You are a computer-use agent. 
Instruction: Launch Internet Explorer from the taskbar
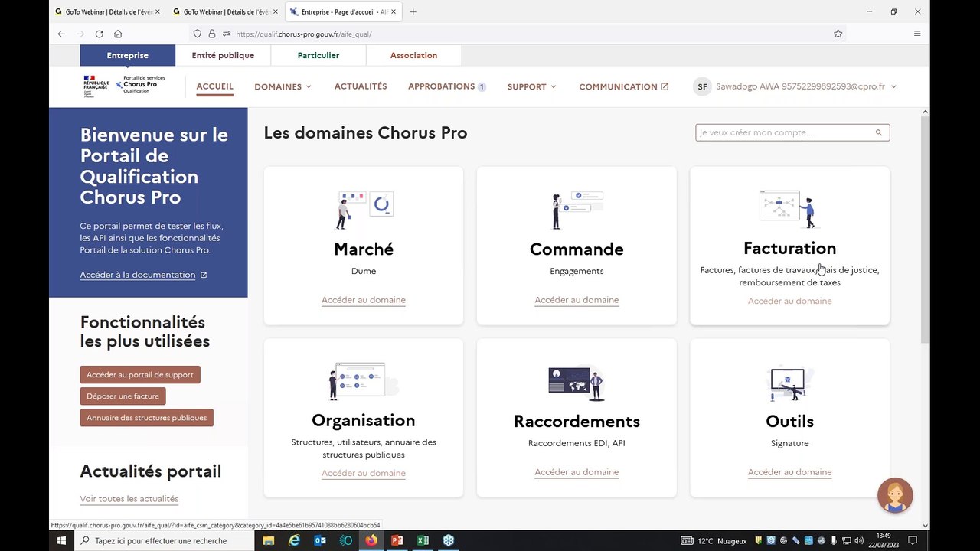[294, 540]
